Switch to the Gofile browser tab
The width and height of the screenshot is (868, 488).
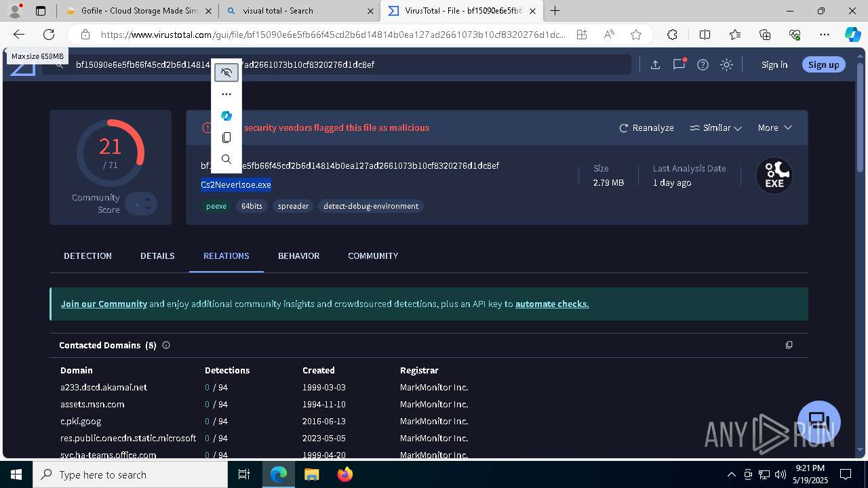point(139,11)
